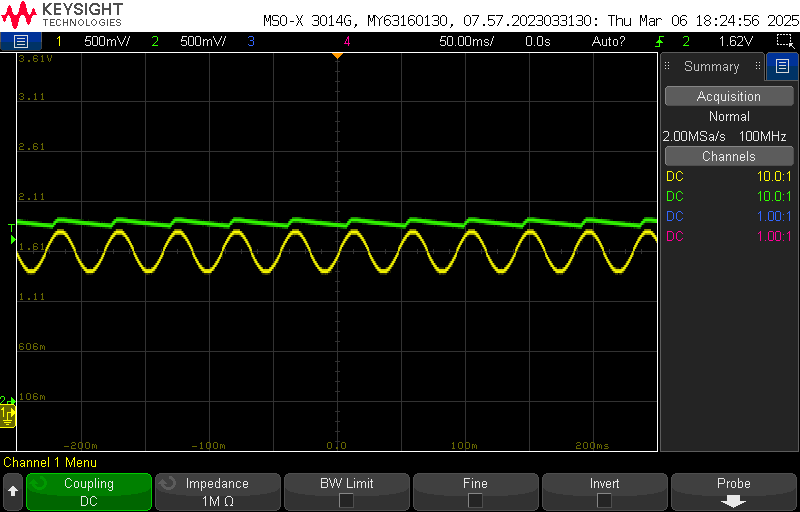Click the trigger level T marker
The image size is (800, 512).
[11, 229]
